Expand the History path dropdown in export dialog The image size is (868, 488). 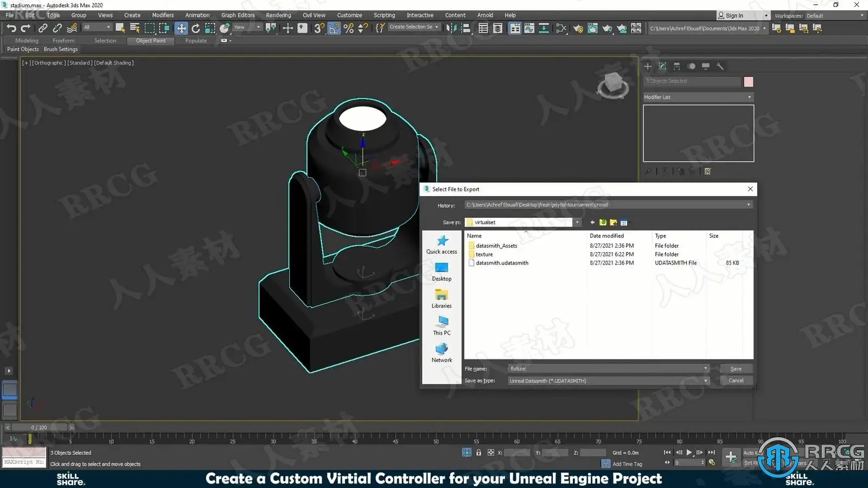pyautogui.click(x=749, y=205)
